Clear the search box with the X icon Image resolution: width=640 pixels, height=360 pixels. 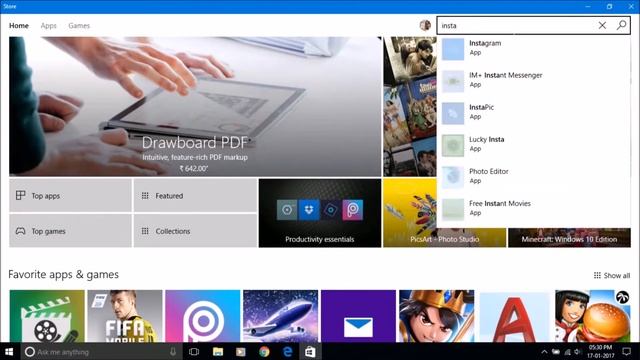coord(602,25)
